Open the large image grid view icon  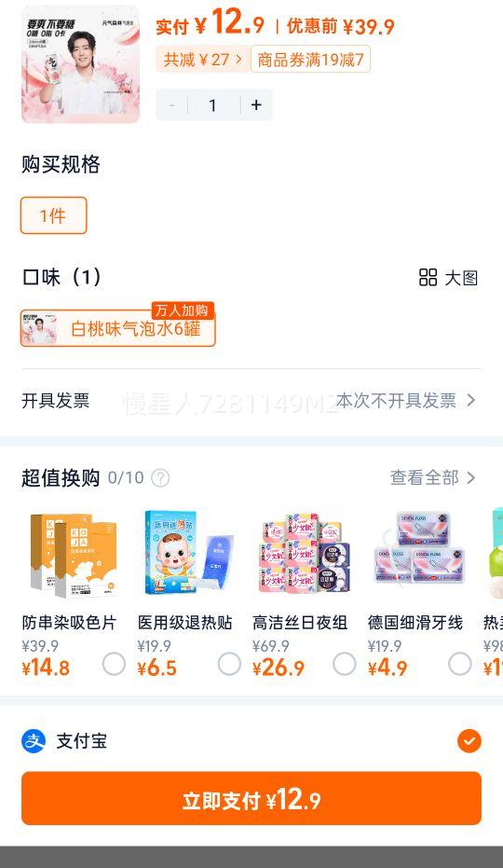pyautogui.click(x=428, y=277)
